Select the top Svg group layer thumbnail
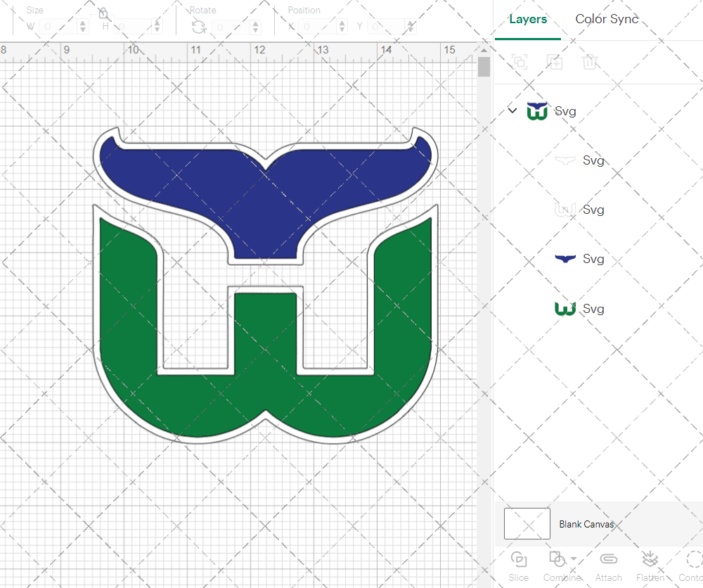Viewport: 703px width, 588px height. click(x=537, y=111)
